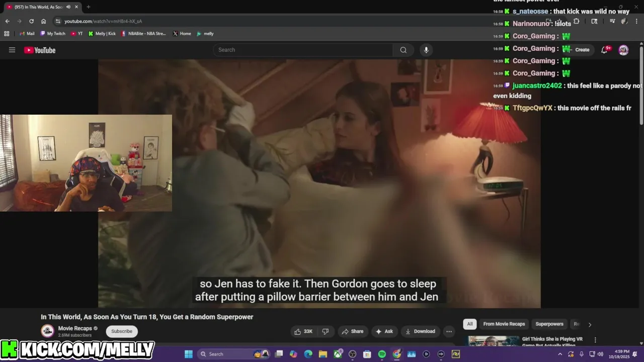Go back with the browser back arrow

click(x=7, y=21)
